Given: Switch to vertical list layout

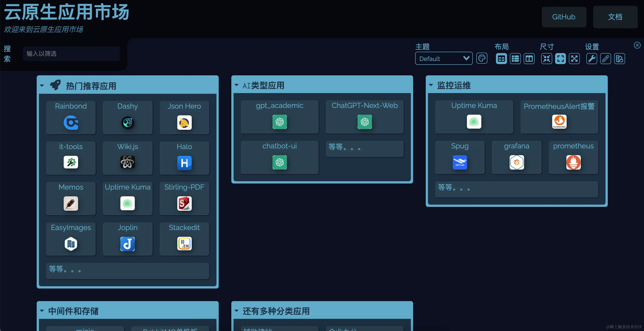Looking at the screenshot, I should click(515, 59).
